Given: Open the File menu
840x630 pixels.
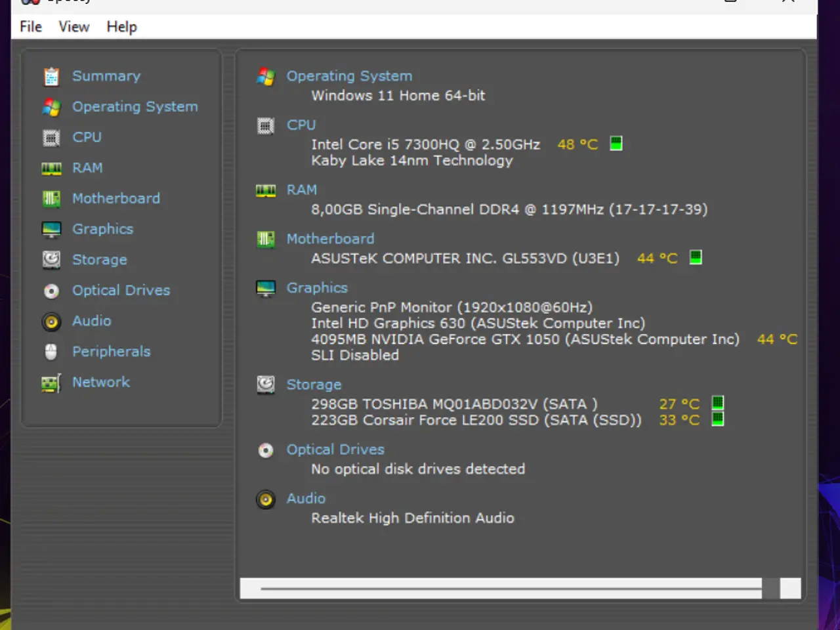Looking at the screenshot, I should [x=30, y=27].
